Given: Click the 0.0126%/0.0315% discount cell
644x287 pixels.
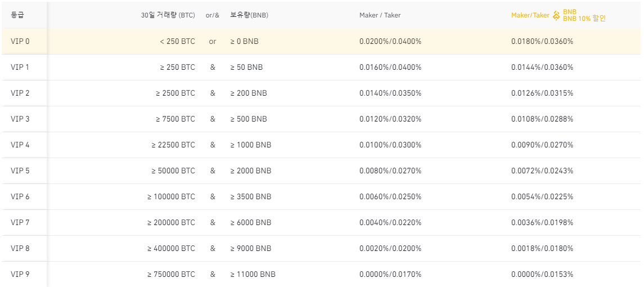Looking at the screenshot, I should [542, 93].
